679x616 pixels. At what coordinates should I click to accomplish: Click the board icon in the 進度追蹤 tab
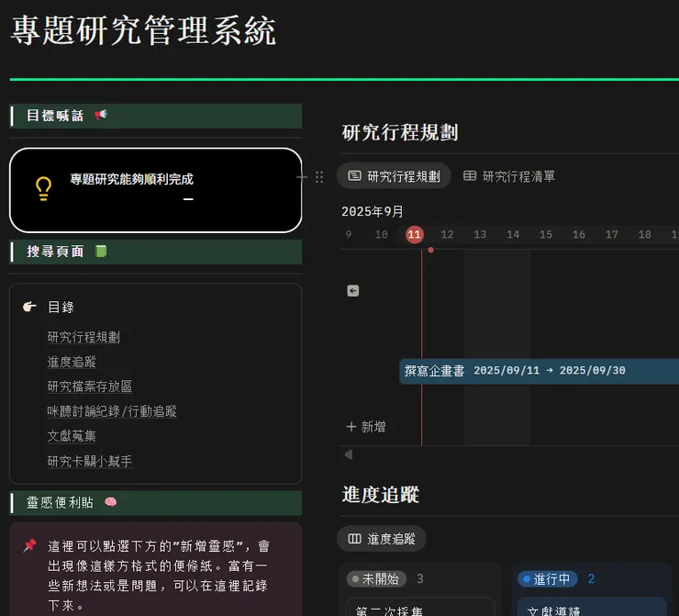[354, 539]
